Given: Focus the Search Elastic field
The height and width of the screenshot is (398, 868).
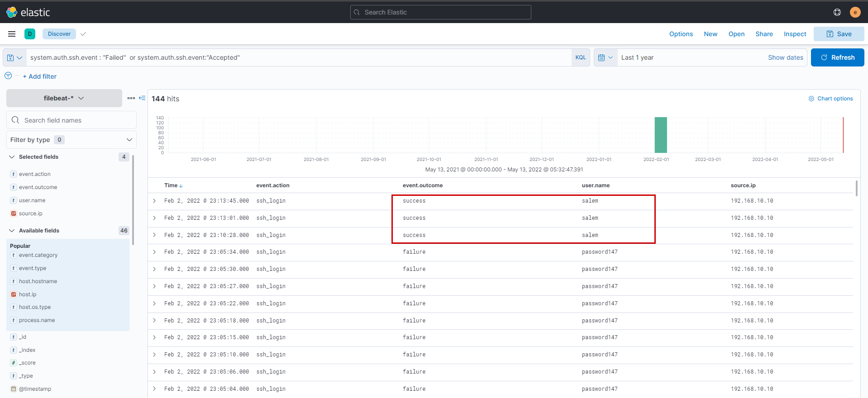Looking at the screenshot, I should tap(441, 12).
